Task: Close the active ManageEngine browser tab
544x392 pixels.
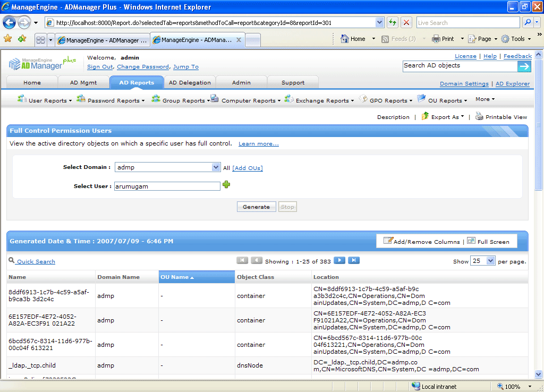Action: pyautogui.click(x=239, y=40)
